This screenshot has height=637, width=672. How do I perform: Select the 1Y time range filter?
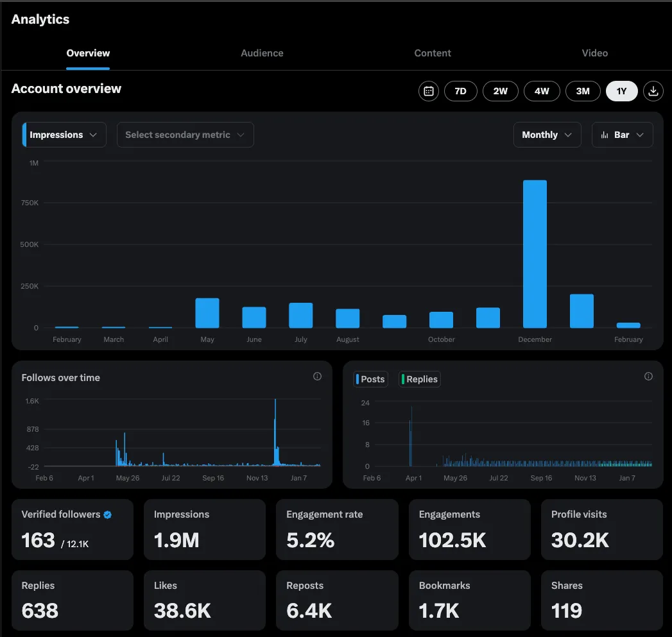[621, 91]
